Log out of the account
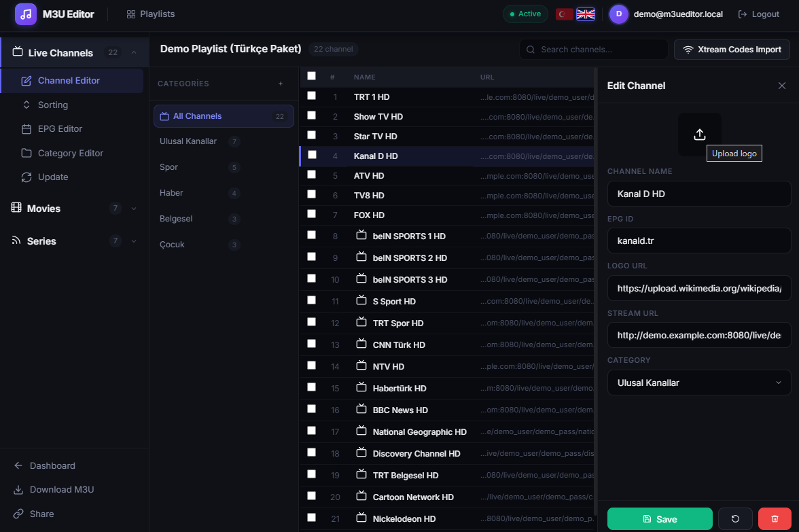This screenshot has height=532, width=799. (x=759, y=14)
